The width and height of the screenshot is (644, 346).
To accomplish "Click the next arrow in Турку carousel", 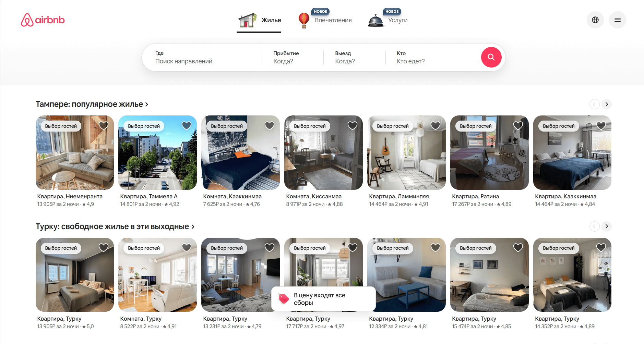I will click(606, 226).
